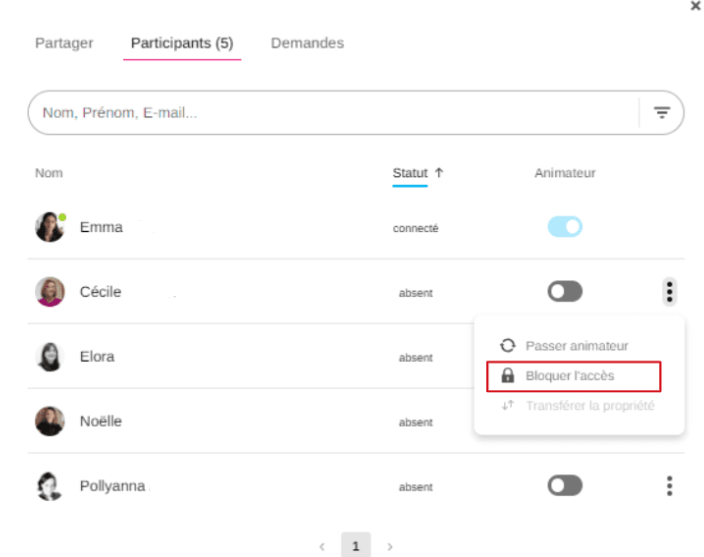Turn on Pollyanna's Animateur switch
The image size is (704, 557).
pyautogui.click(x=565, y=486)
